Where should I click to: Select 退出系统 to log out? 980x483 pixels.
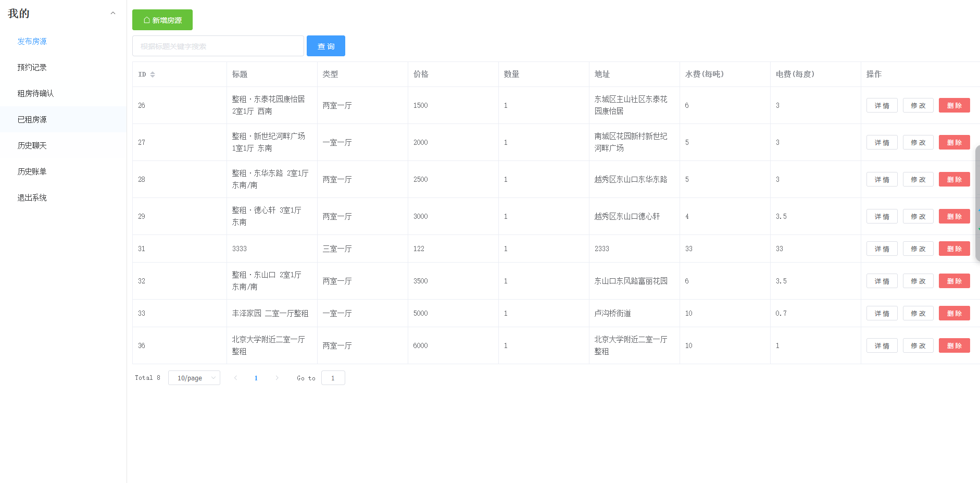32,197
